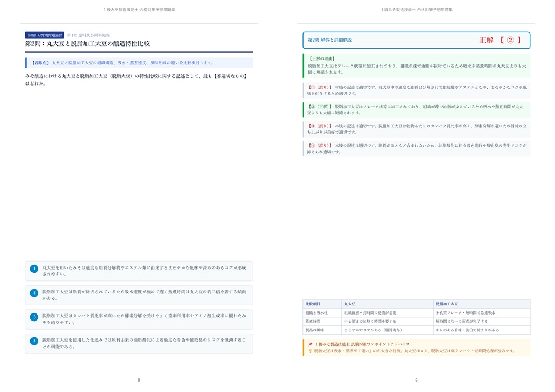The width and height of the screenshot is (555, 392).
Task: Click question sentence starting 'みそ醸造における丸大豆'
Action: click(136, 80)
